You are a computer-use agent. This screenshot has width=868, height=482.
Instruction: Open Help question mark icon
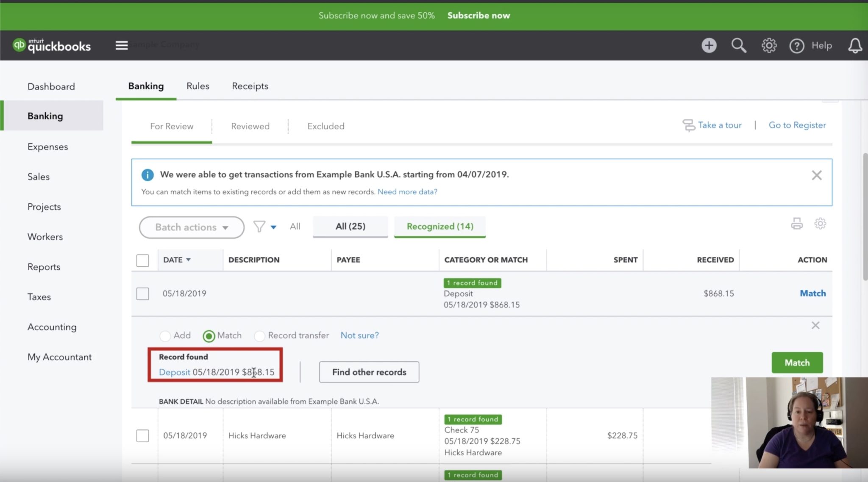[796, 46]
